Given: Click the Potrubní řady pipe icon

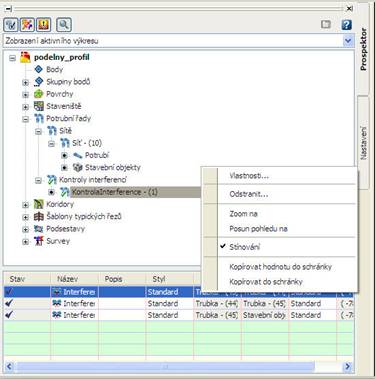Looking at the screenshot, I should (39, 118).
